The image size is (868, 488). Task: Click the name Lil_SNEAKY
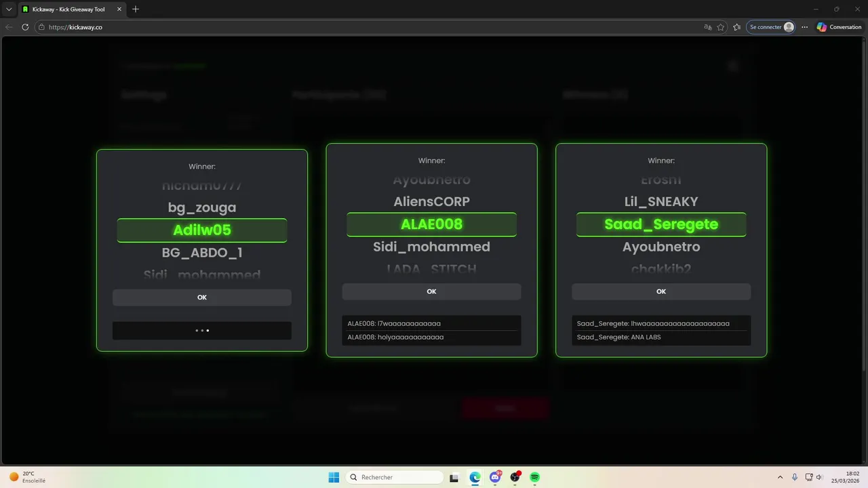coord(661,201)
